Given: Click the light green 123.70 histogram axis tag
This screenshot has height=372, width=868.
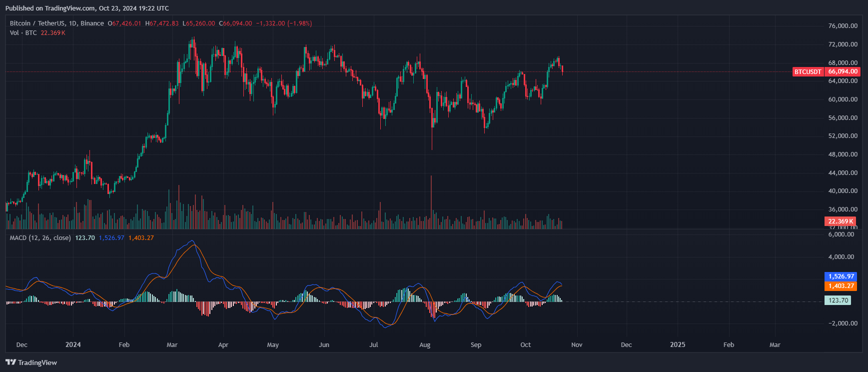Looking at the screenshot, I should point(838,300).
